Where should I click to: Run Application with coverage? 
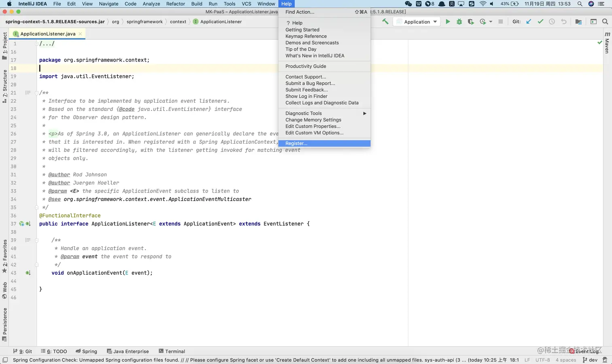pos(470,21)
